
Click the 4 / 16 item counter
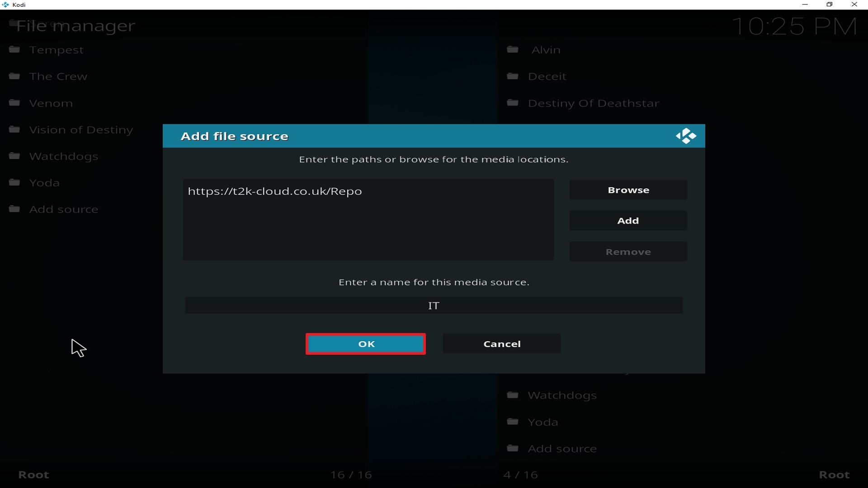click(521, 475)
